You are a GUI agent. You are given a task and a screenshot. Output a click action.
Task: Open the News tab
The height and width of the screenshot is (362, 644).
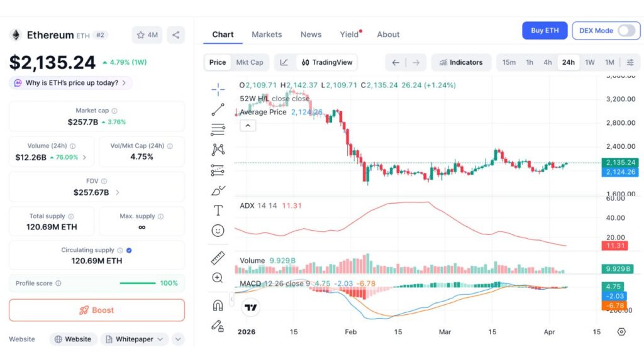[311, 35]
